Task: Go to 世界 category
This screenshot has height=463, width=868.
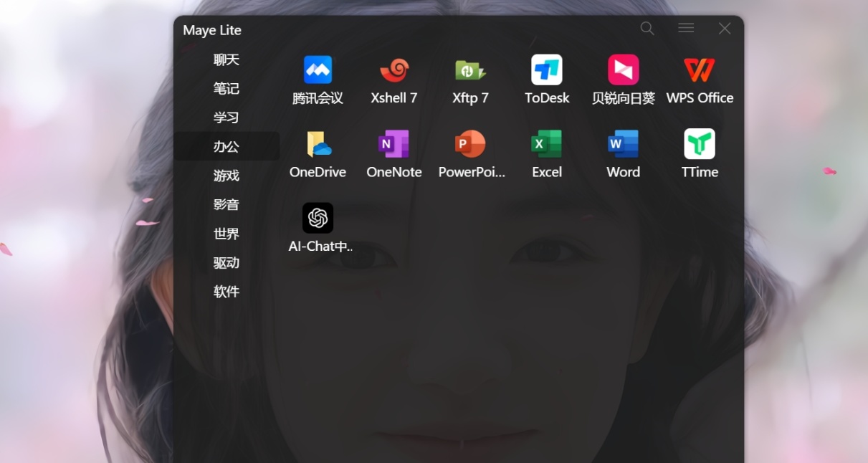Action: [x=226, y=234]
